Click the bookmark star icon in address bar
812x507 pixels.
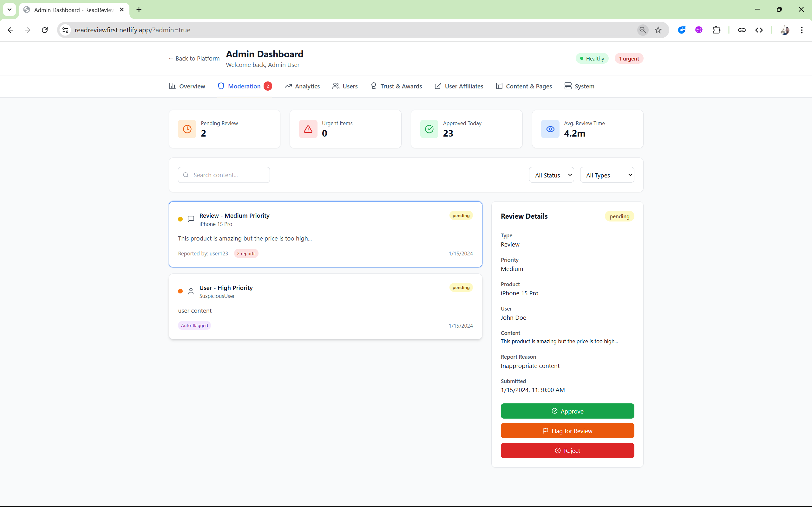click(658, 30)
